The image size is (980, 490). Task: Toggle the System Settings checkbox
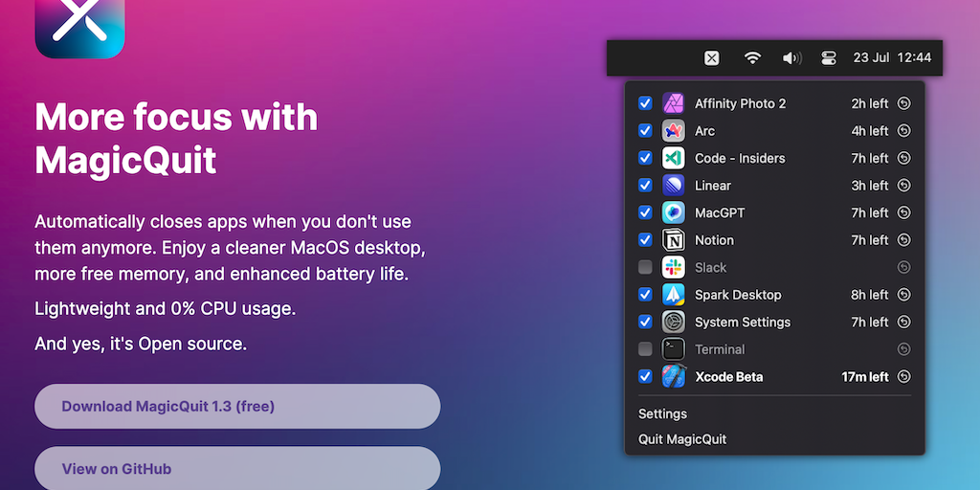coord(645,322)
